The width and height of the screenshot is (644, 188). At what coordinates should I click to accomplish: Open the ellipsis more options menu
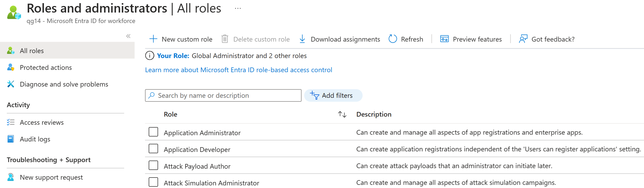click(x=238, y=8)
